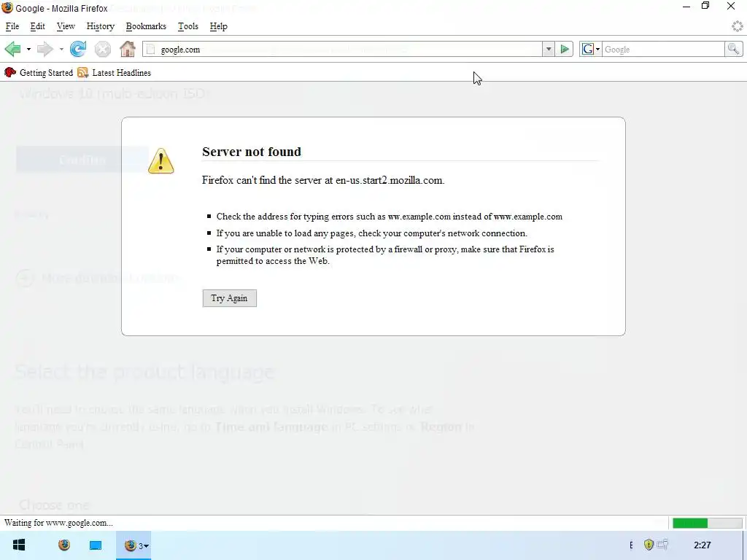The height and width of the screenshot is (560, 747).
Task: Click the Server not found heading
Action: 252,152
